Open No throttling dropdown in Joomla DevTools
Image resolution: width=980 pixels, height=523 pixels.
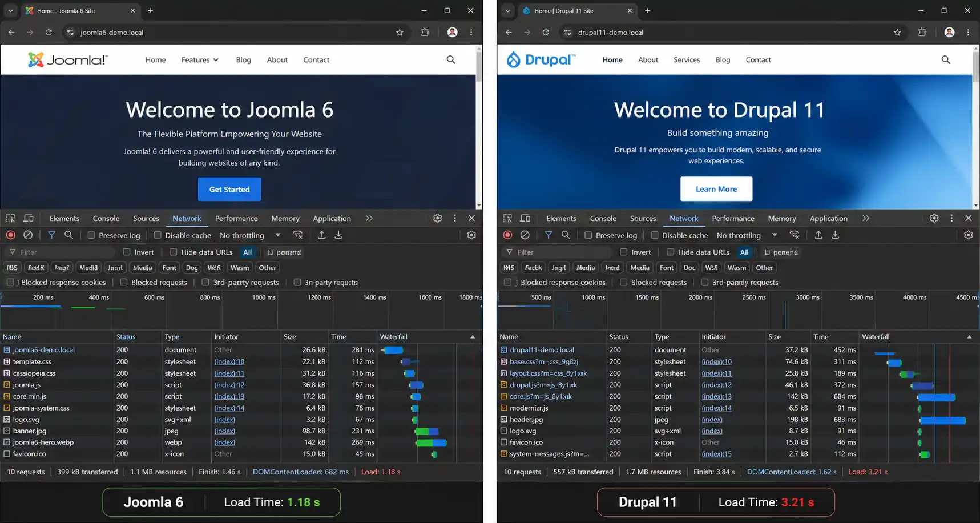[250, 235]
